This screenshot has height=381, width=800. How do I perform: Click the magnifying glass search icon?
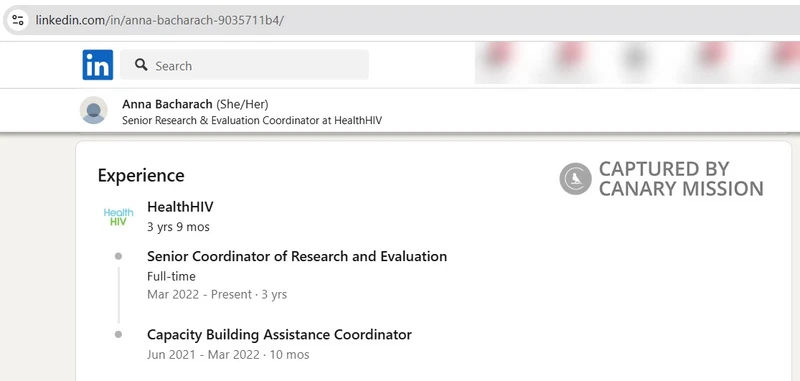141,65
